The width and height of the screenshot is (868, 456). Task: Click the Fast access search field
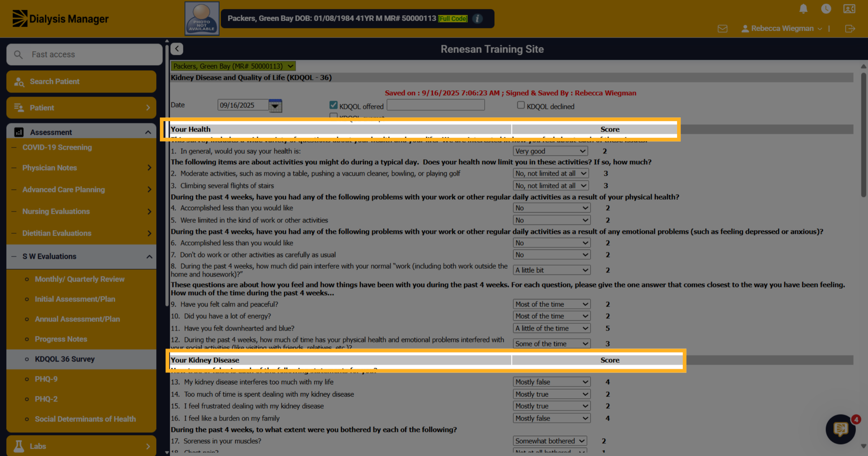[x=84, y=55]
